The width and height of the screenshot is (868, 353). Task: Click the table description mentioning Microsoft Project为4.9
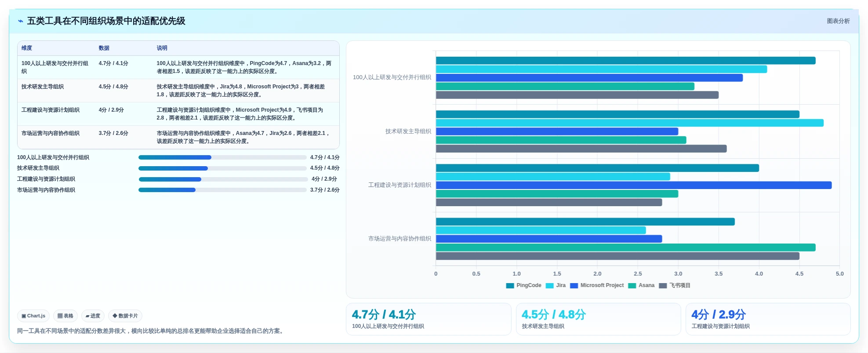click(x=240, y=114)
